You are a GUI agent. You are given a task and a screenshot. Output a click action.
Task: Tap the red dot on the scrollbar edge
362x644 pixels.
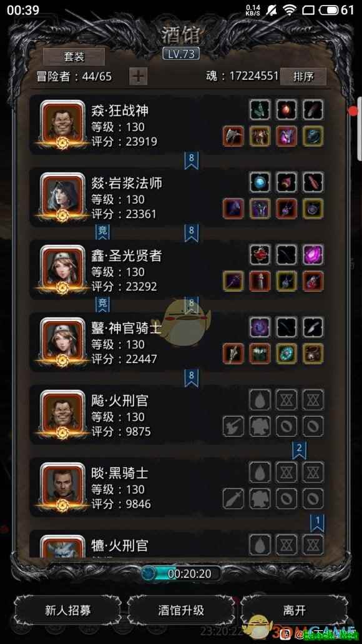click(353, 111)
